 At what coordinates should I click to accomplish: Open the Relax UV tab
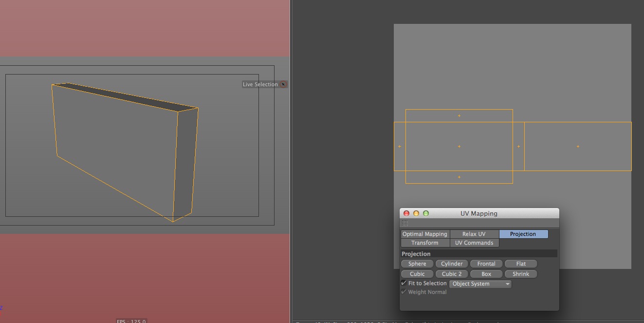(x=474, y=234)
